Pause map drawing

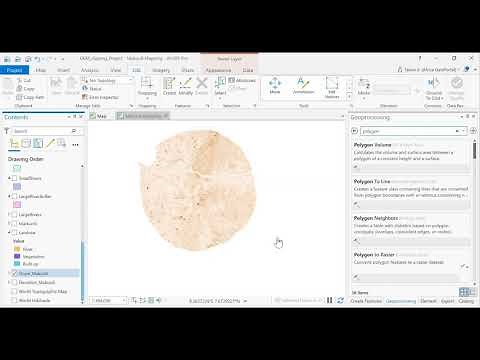(329, 300)
